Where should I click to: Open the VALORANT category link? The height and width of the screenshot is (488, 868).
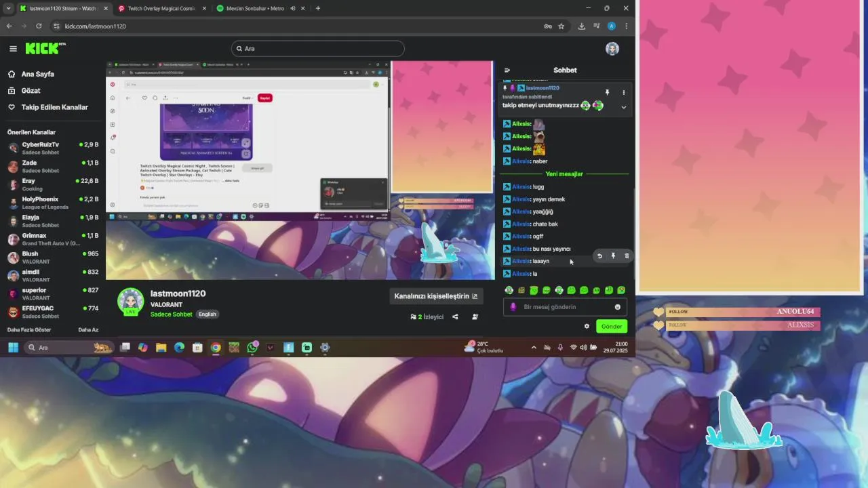166,305
